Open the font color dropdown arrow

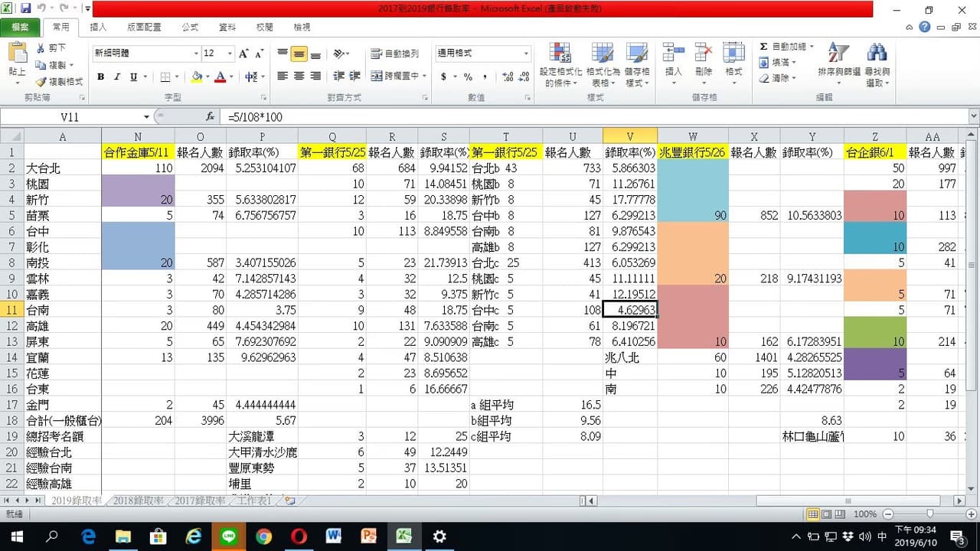click(232, 77)
